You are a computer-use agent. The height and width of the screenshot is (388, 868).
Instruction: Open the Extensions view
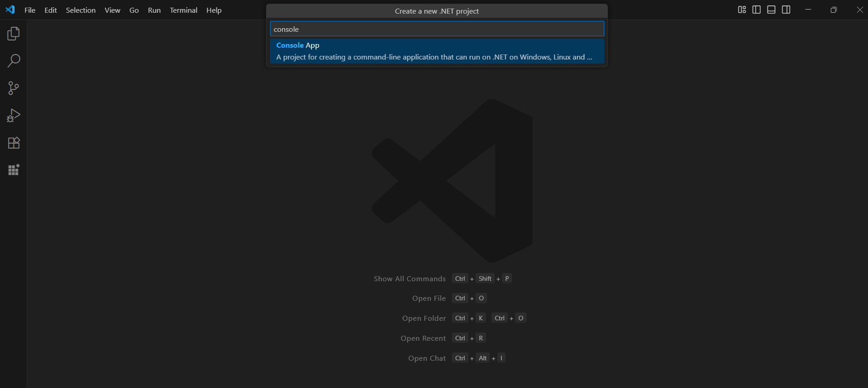tap(14, 143)
